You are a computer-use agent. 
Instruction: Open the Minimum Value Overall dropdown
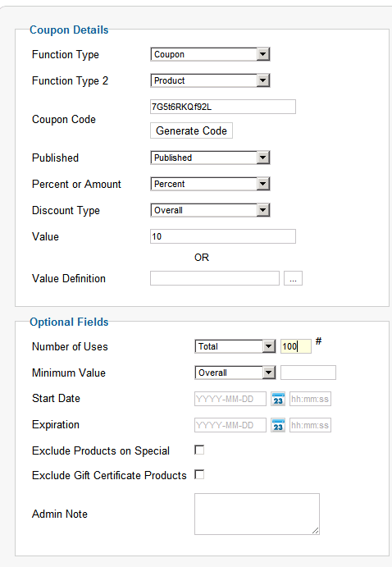[x=235, y=373]
